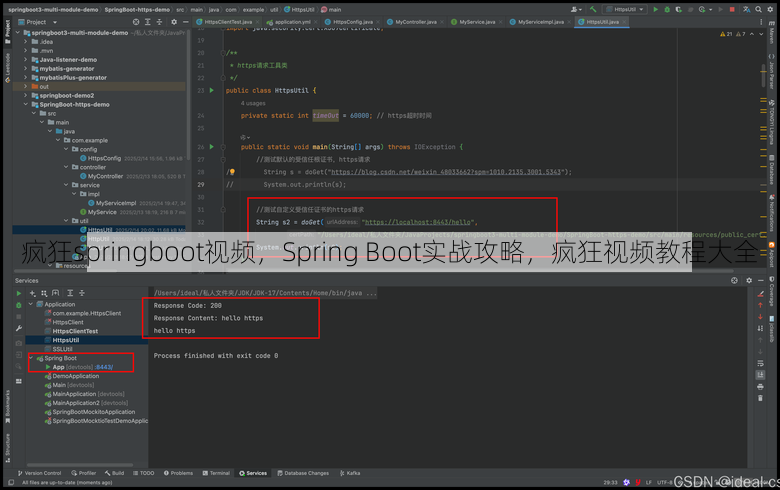Click the editor vertical scrollbar thumb
This screenshot has height=490, width=780.
763,75
